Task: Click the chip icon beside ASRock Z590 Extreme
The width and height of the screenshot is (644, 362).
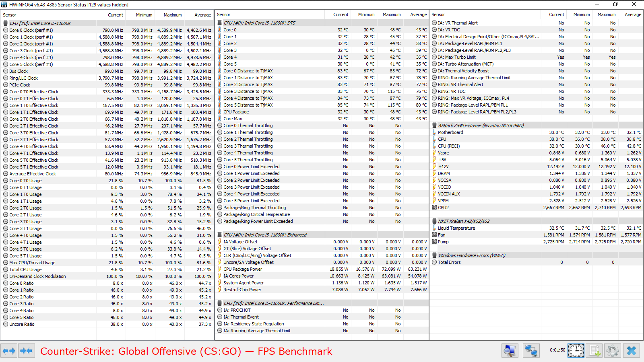Action: 434,125
